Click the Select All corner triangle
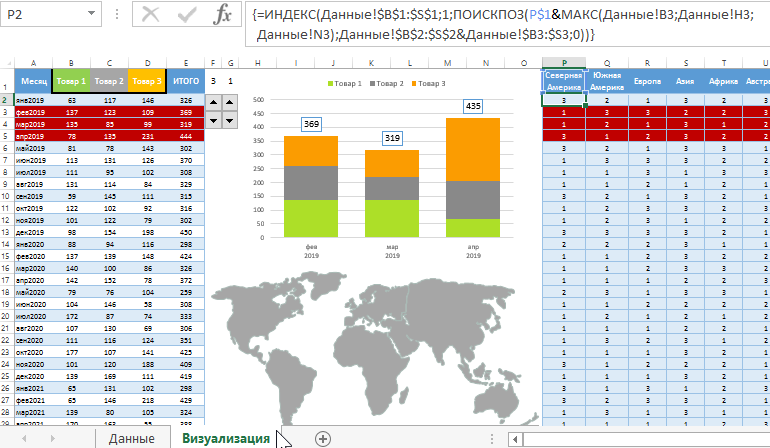Viewport: 770px width, 448px height. (x=7, y=62)
